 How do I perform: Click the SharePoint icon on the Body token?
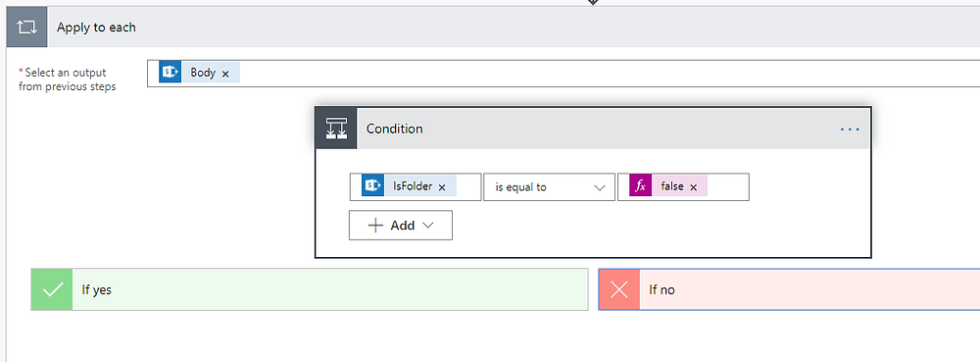pyautogui.click(x=171, y=73)
